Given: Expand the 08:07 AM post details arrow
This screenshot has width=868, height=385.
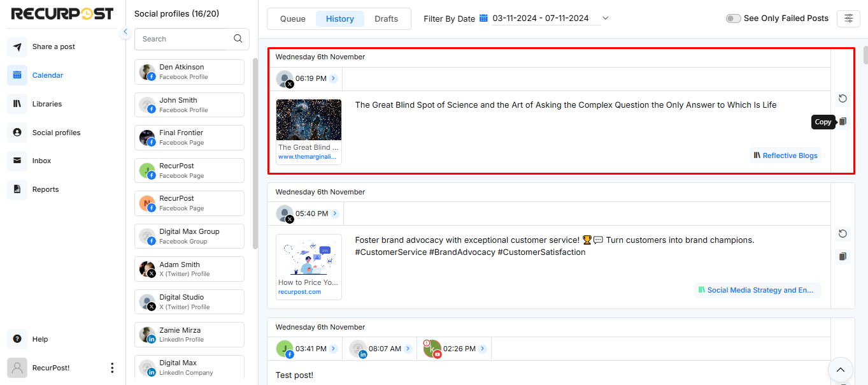Looking at the screenshot, I should click(408, 349).
